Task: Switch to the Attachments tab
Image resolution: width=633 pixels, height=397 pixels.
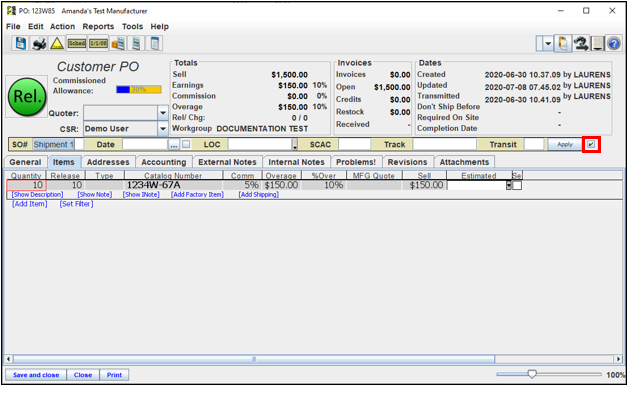Action: [x=464, y=162]
